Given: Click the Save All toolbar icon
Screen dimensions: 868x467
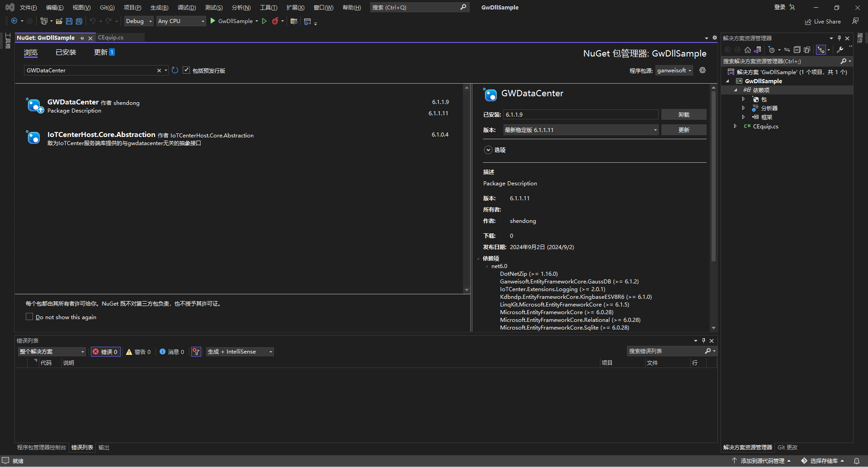Looking at the screenshot, I should [x=79, y=21].
